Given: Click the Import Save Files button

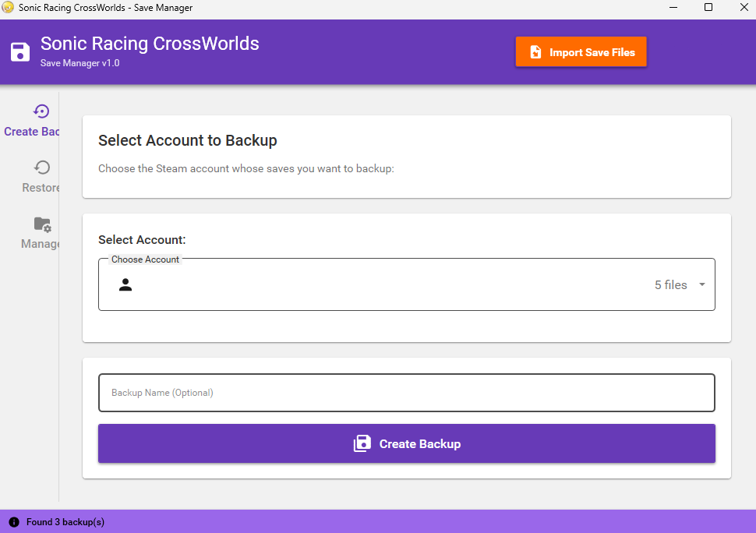Looking at the screenshot, I should pos(581,52).
